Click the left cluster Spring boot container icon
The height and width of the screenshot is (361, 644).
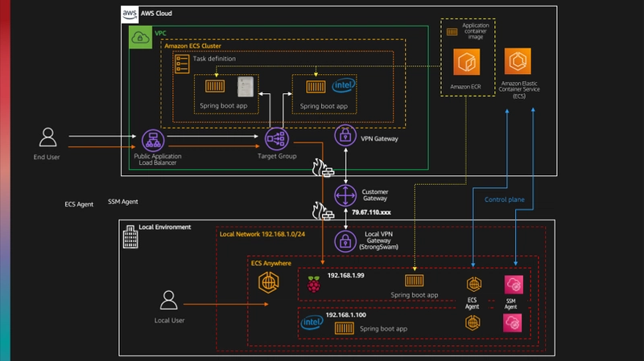[x=215, y=86]
